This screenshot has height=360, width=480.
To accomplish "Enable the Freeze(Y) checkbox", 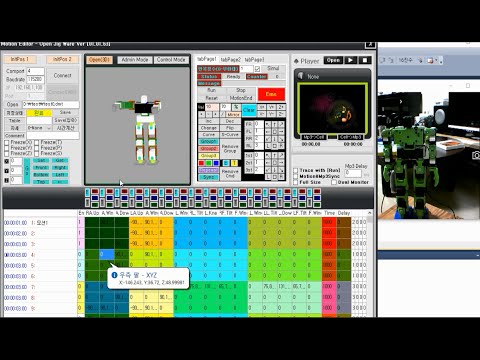I will pyautogui.click(x=6, y=148).
